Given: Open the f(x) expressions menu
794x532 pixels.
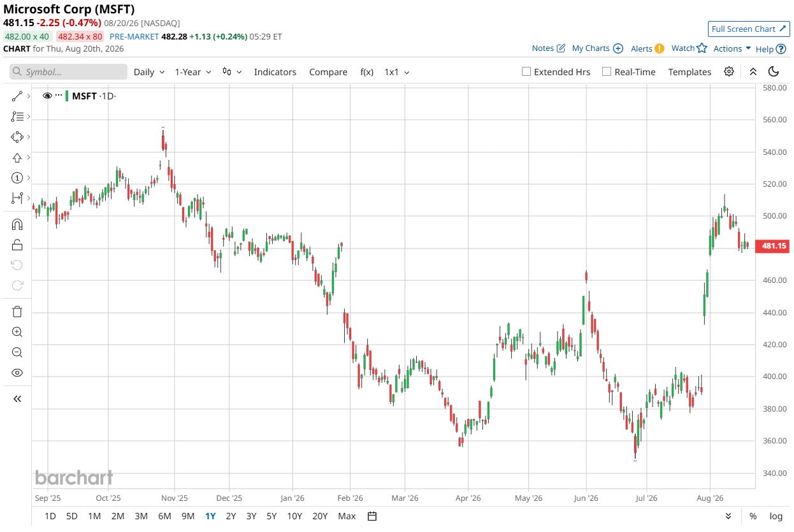Looking at the screenshot, I should [x=367, y=72].
